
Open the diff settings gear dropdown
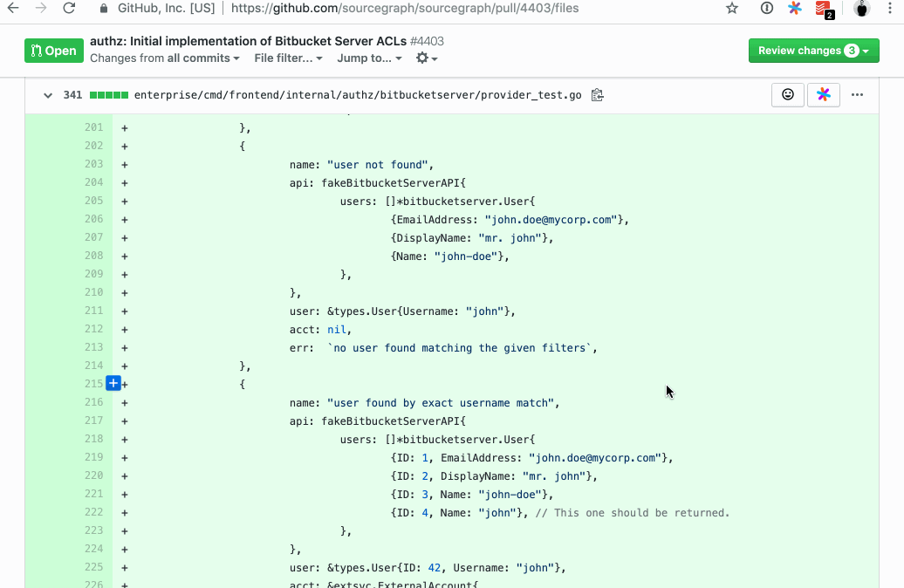427,58
